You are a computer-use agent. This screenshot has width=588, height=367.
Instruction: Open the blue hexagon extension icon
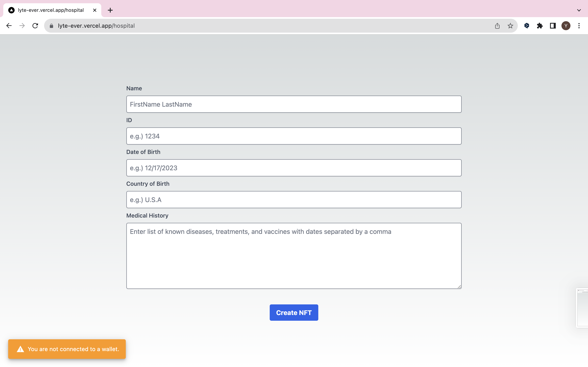click(527, 26)
